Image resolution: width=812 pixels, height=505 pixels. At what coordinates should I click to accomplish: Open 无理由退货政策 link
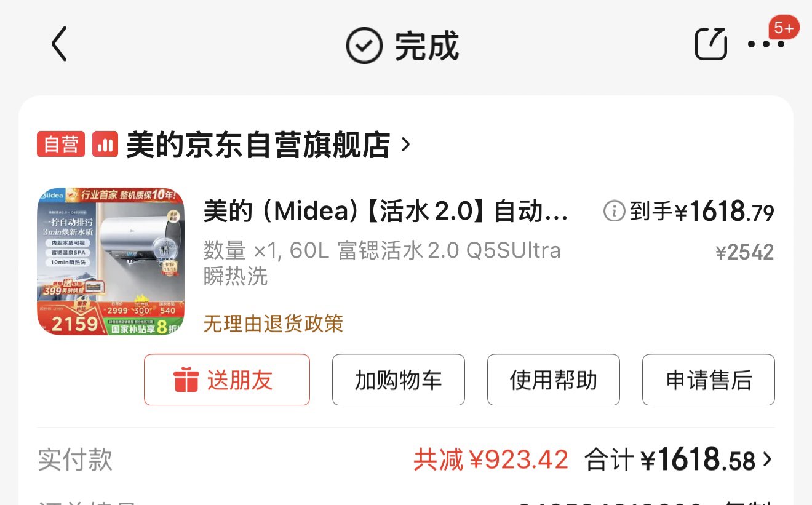click(x=273, y=324)
